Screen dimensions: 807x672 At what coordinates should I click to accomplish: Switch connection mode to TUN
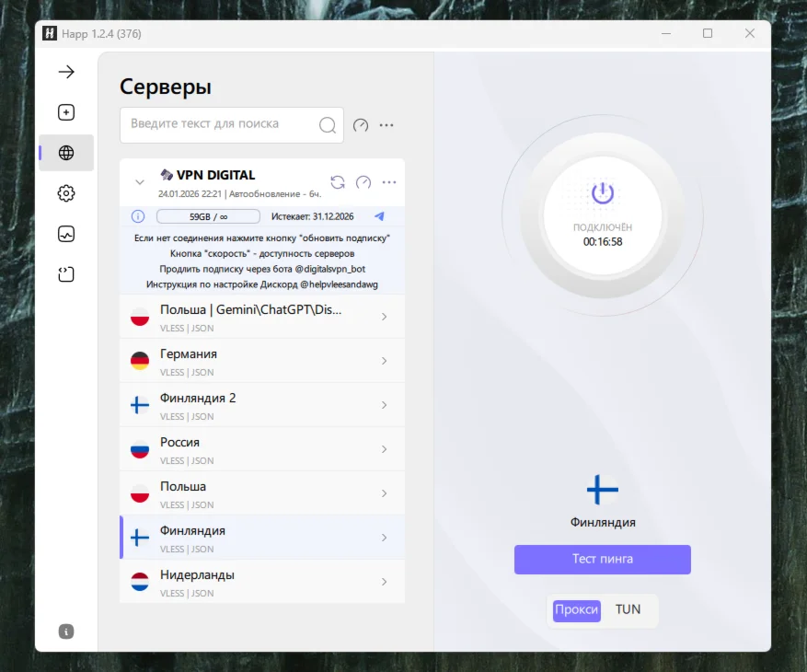[628, 609]
